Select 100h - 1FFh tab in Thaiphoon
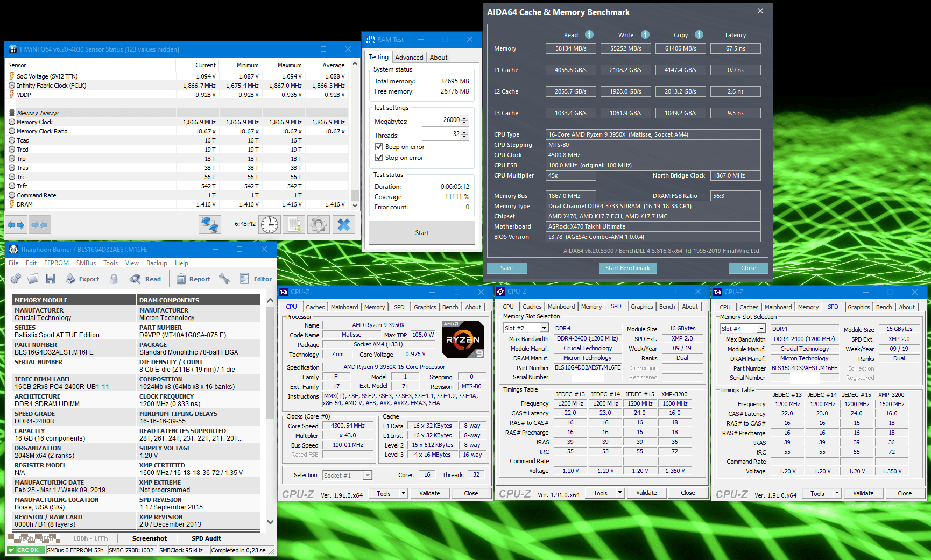This screenshot has width=931, height=560. [90, 538]
